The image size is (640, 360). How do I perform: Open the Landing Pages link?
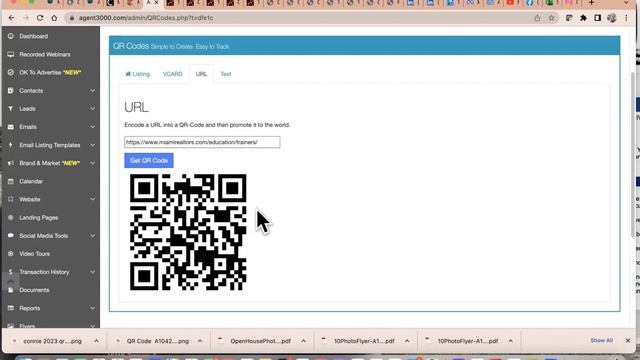click(39, 218)
